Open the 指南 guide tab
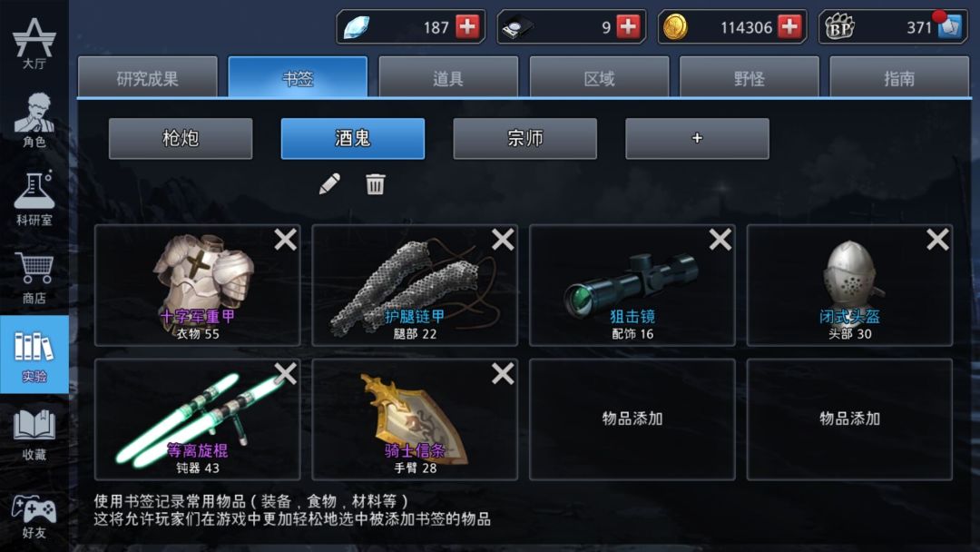980x552 pixels. tap(898, 77)
